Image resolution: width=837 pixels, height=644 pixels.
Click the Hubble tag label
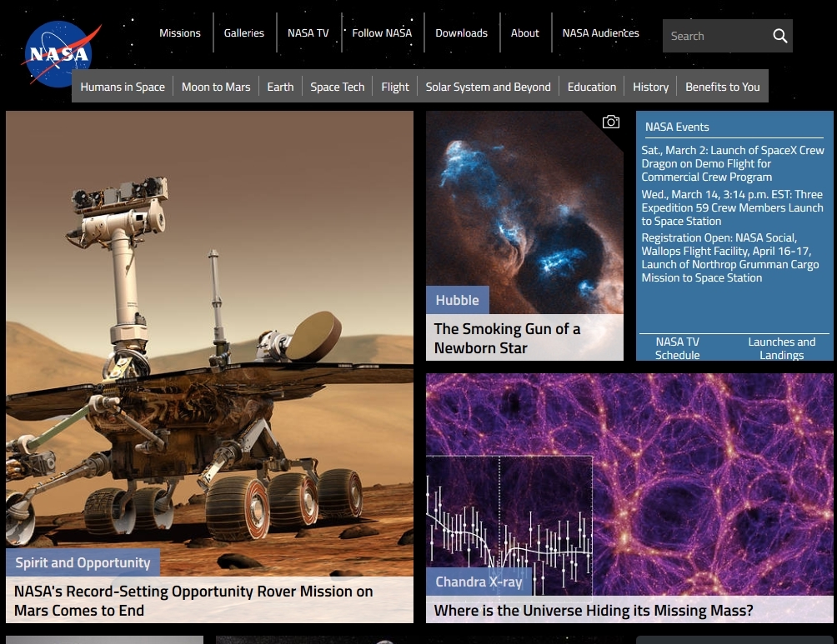pyautogui.click(x=457, y=300)
